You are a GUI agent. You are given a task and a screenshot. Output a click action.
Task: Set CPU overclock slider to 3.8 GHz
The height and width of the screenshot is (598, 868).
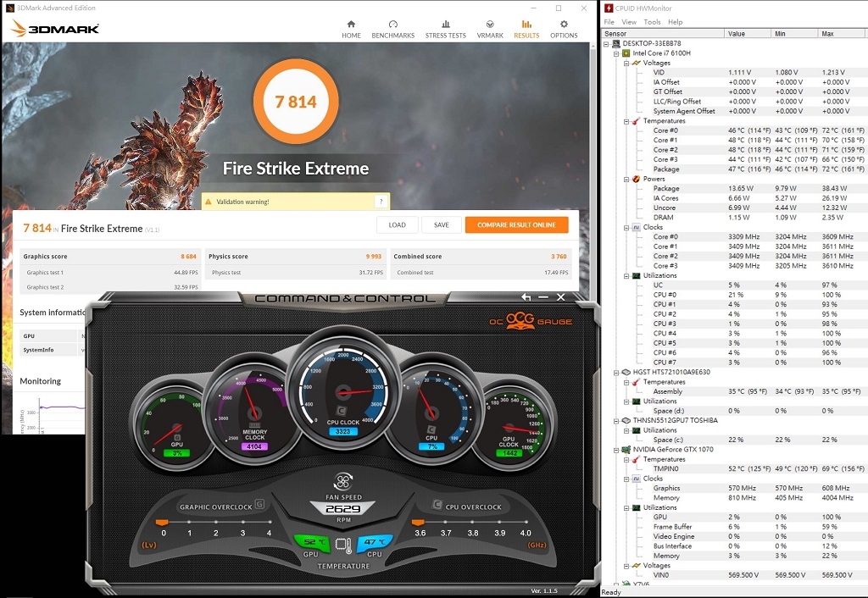[473, 522]
